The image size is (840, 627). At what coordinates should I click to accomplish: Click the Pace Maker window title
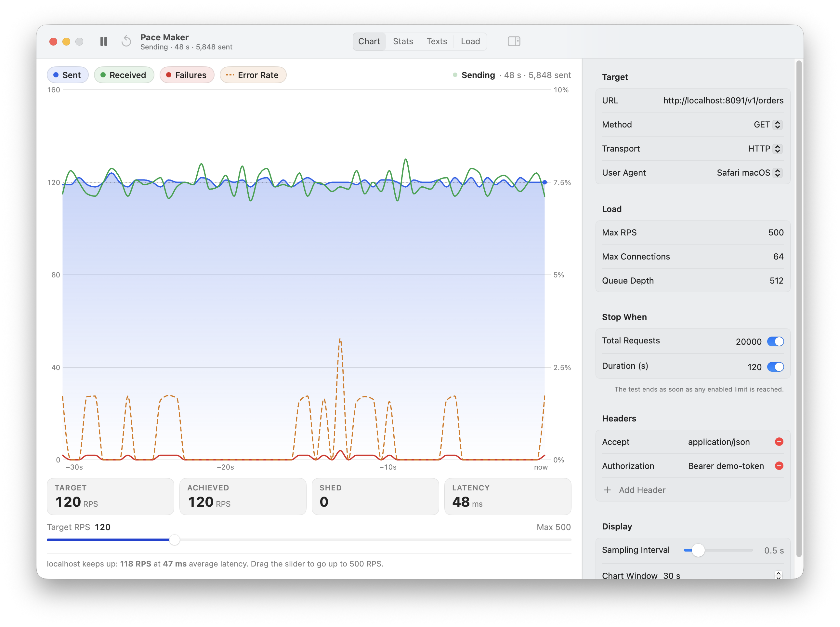[x=164, y=37]
